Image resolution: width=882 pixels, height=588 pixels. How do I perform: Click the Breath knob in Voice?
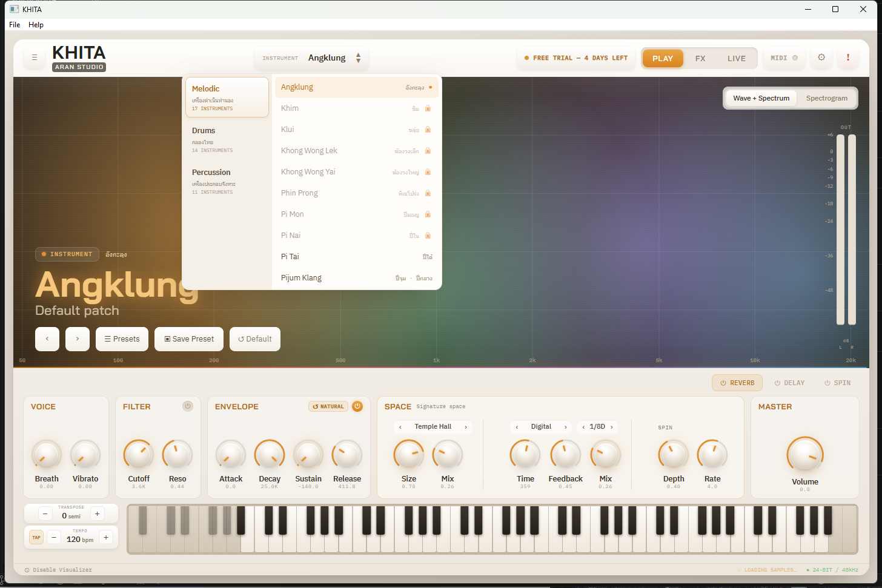click(x=47, y=455)
